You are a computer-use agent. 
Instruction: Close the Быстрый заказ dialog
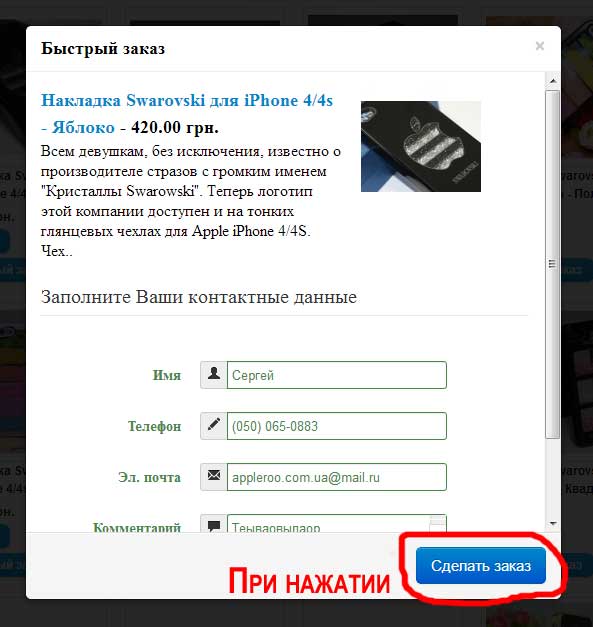tap(539, 46)
